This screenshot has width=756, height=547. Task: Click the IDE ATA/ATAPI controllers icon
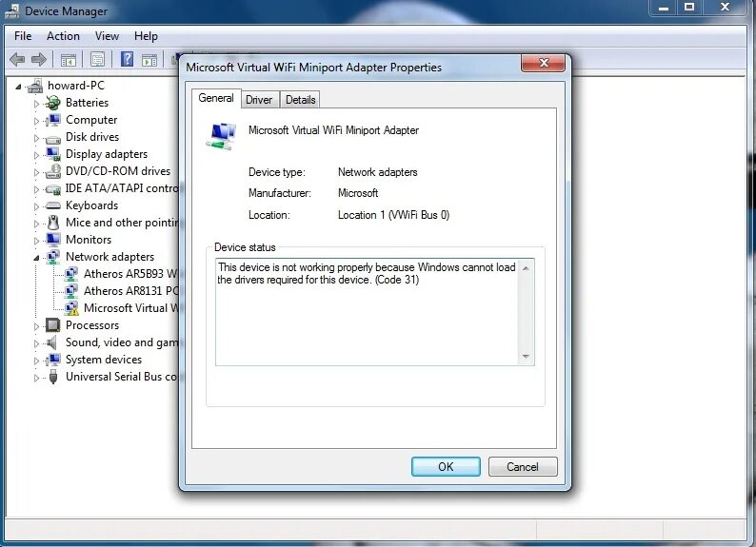[x=52, y=189]
